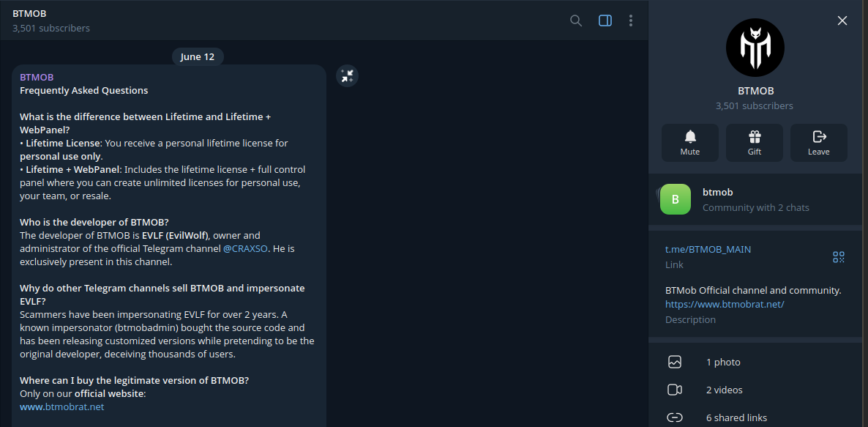This screenshot has height=427, width=868.
Task: Show the channel QR code
Action: [x=839, y=257]
